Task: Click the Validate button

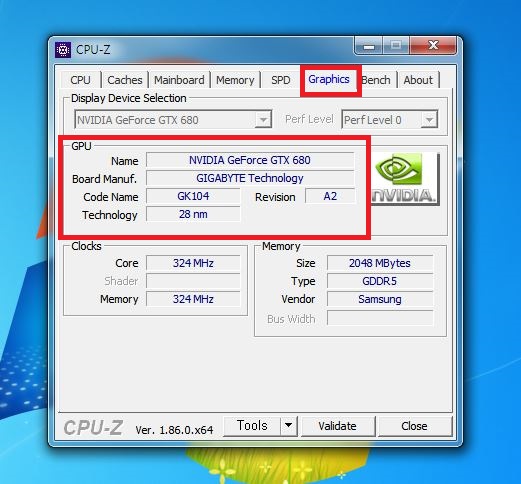Action: point(338,426)
